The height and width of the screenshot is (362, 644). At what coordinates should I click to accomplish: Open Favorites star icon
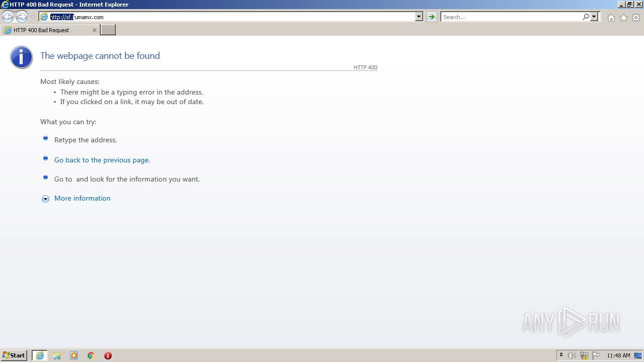pos(623,18)
